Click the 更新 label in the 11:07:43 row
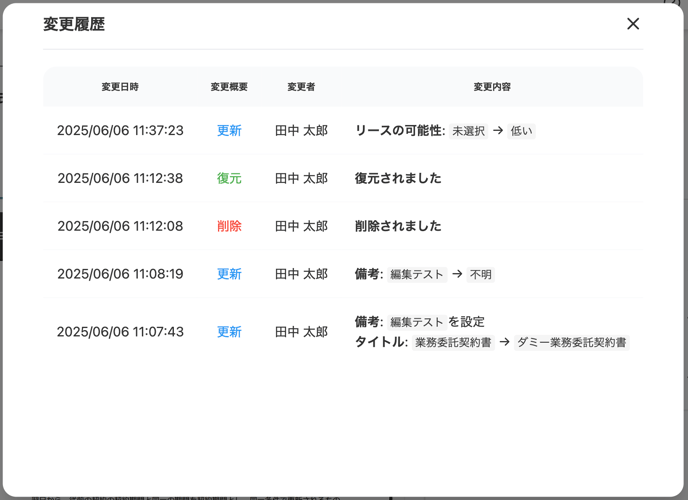The image size is (688, 500). pyautogui.click(x=229, y=332)
